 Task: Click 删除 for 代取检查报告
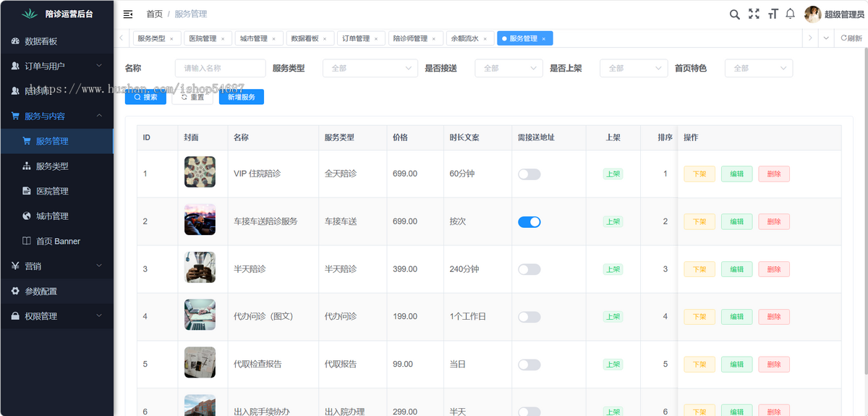774,365
